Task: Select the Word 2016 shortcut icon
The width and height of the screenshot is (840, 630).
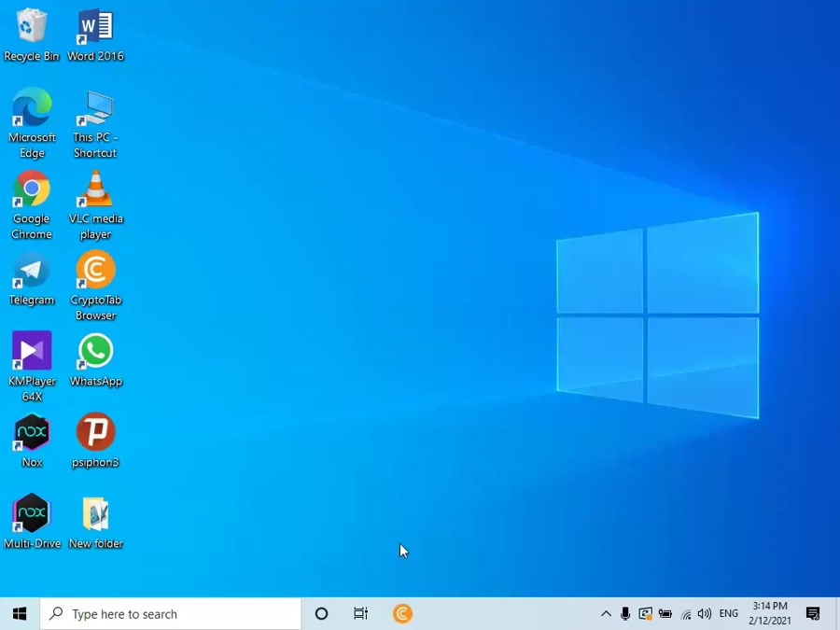Action: [95, 35]
